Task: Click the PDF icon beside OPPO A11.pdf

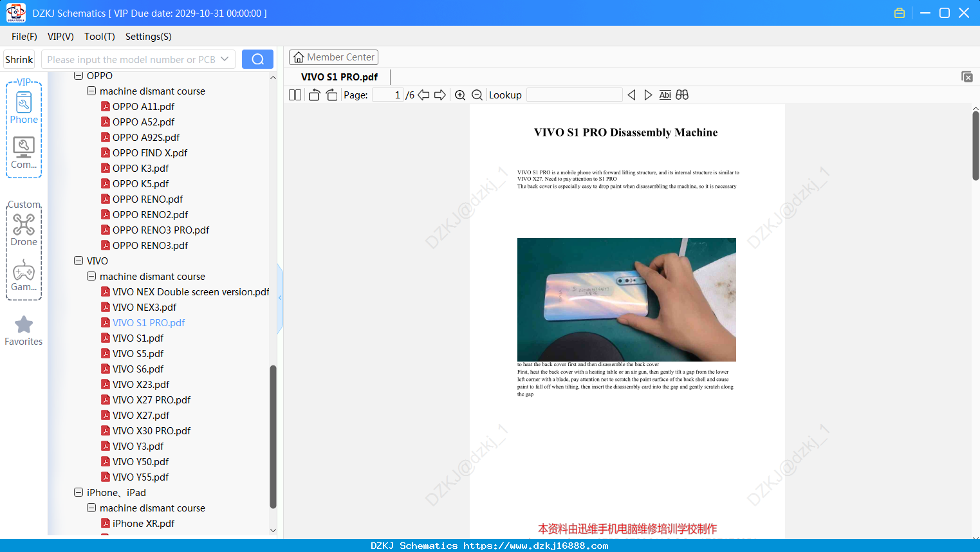Action: (106, 106)
